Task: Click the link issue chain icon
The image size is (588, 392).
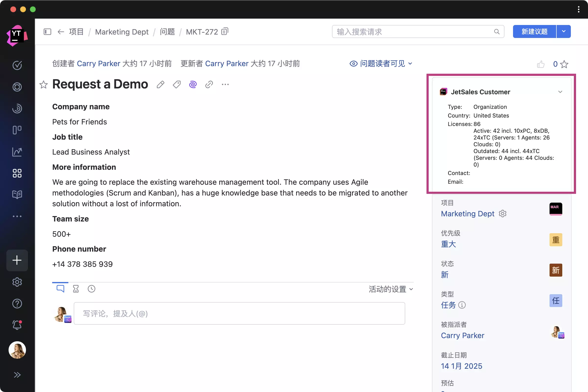Action: 209,85
